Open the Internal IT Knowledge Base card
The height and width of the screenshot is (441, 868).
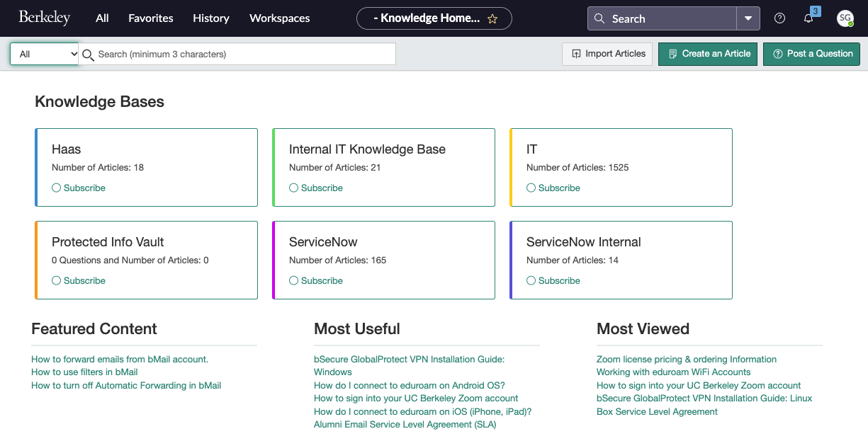coord(367,150)
